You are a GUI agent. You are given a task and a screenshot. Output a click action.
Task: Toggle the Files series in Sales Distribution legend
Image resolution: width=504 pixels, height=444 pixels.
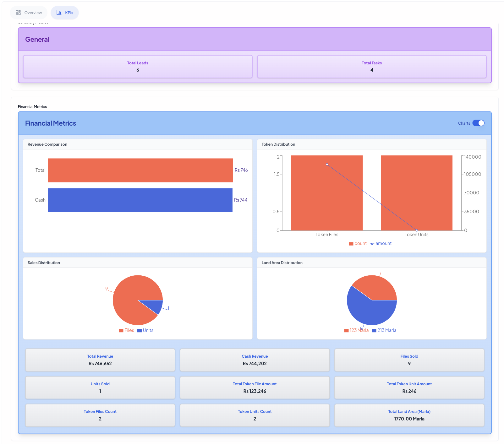pyautogui.click(x=126, y=330)
